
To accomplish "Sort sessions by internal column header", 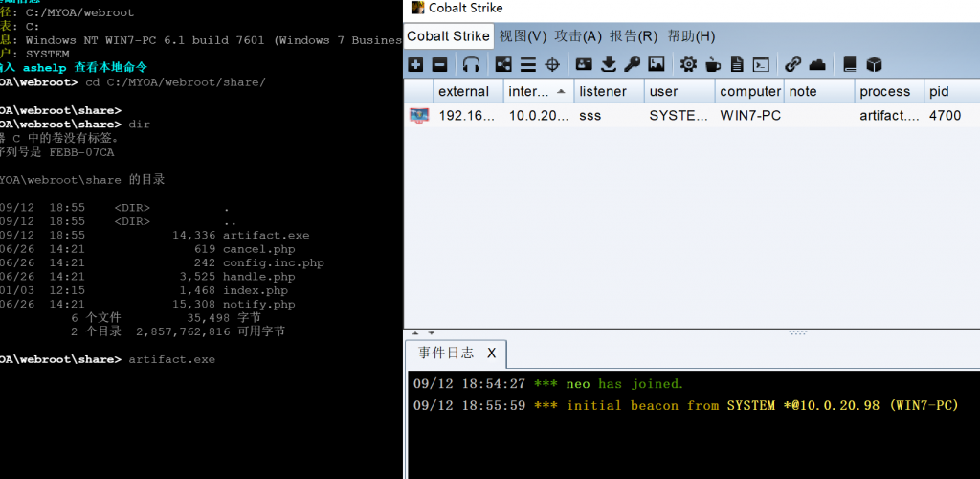I will (539, 91).
